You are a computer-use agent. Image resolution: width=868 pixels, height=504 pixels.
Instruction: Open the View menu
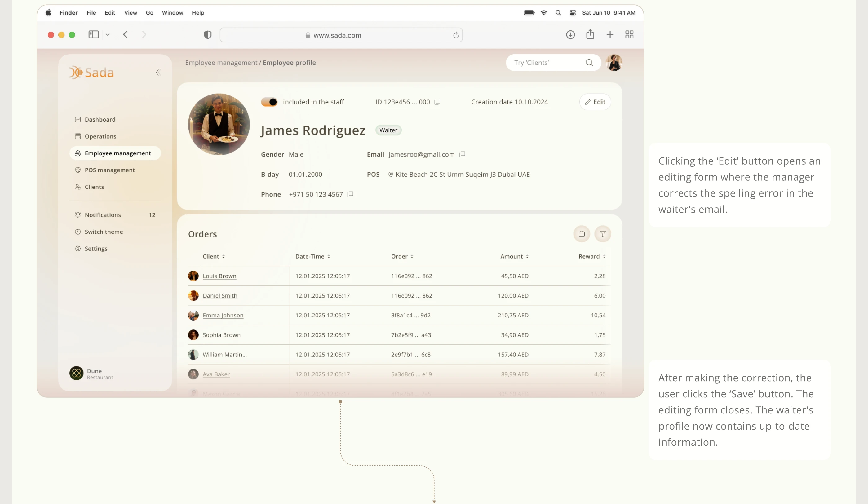coord(131,13)
